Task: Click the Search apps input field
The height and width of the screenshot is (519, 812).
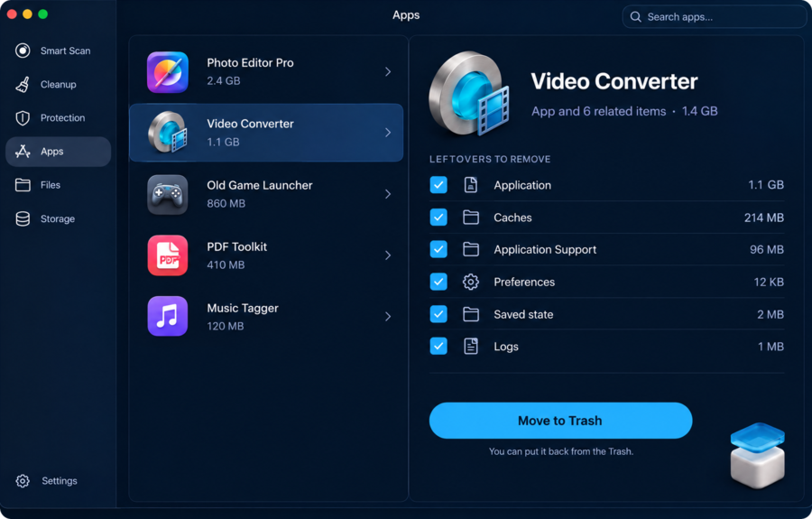Action: tap(715, 16)
